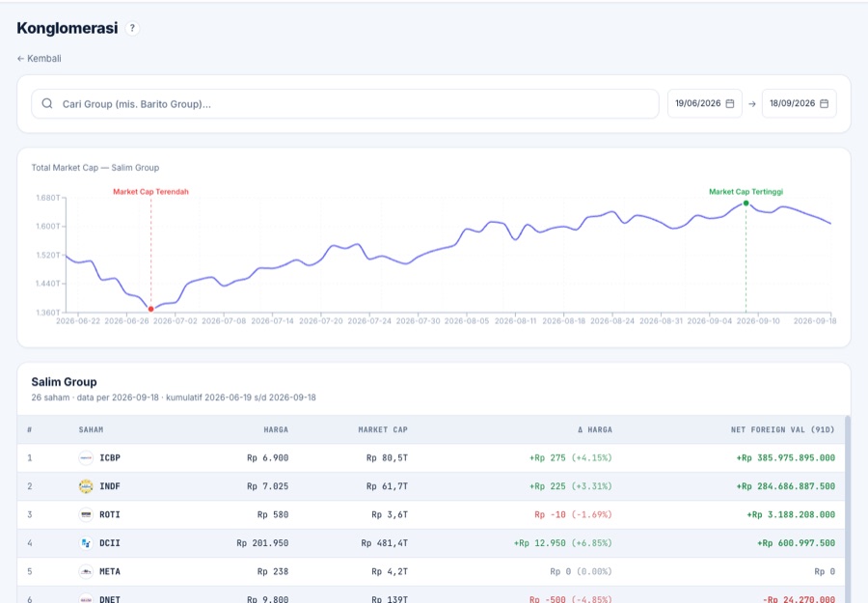
Task: Sort by the Δ HARGA column header
Action: point(595,429)
